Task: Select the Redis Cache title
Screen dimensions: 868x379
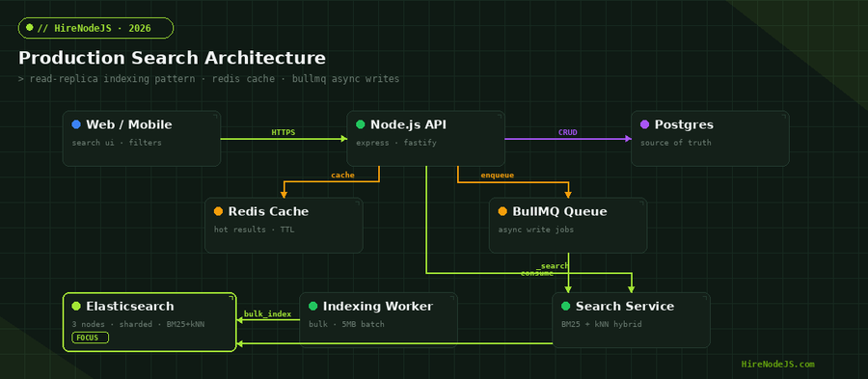Action: click(x=268, y=211)
